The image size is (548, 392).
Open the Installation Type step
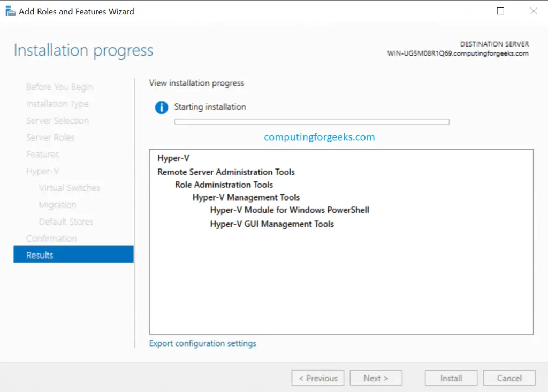57,104
